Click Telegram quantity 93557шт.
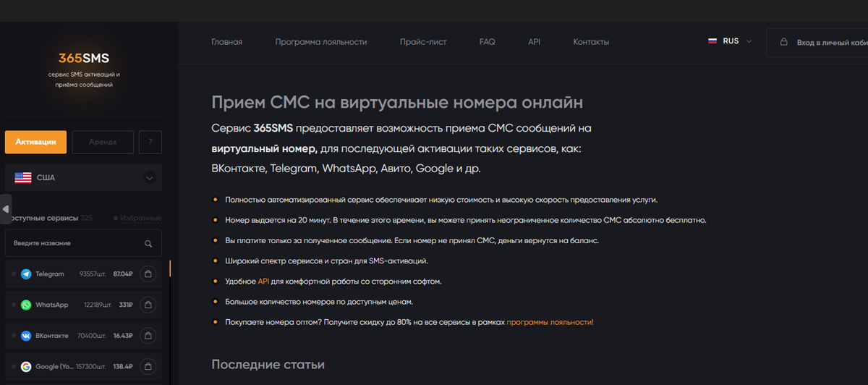Viewport: 868px width, 385px height. tap(93, 274)
